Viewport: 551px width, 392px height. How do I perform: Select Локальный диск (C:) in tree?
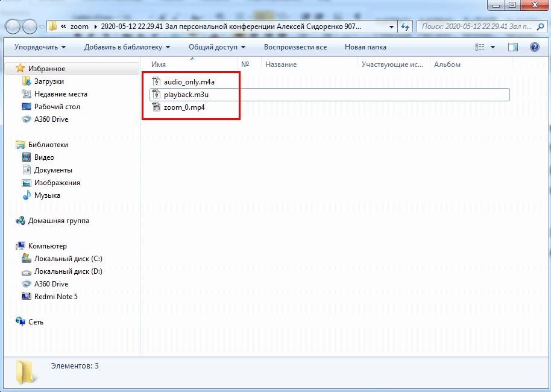tap(68, 259)
